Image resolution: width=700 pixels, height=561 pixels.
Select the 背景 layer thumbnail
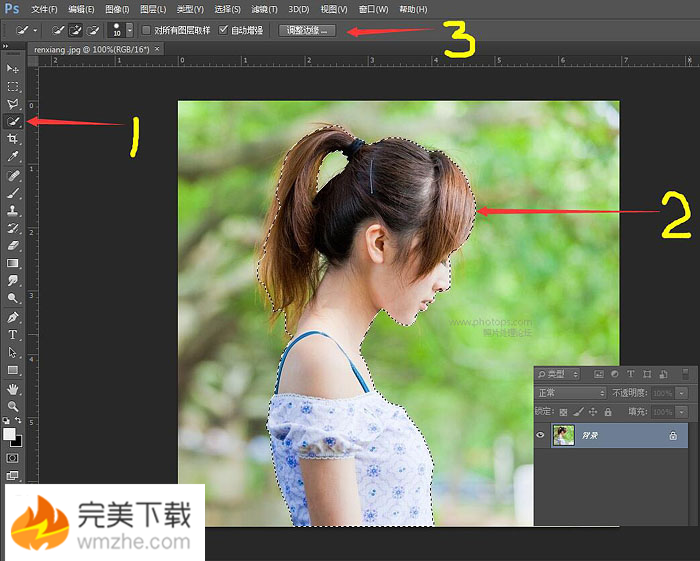click(x=564, y=435)
